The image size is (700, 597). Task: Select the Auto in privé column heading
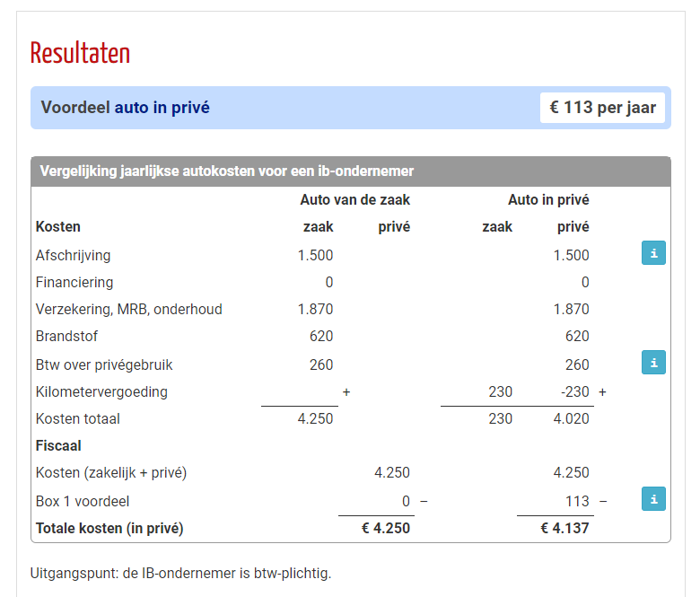coord(548,200)
